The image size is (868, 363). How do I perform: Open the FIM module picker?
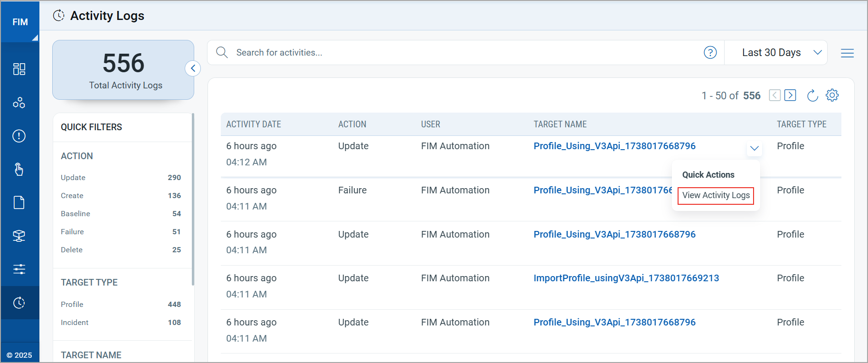coord(20,22)
